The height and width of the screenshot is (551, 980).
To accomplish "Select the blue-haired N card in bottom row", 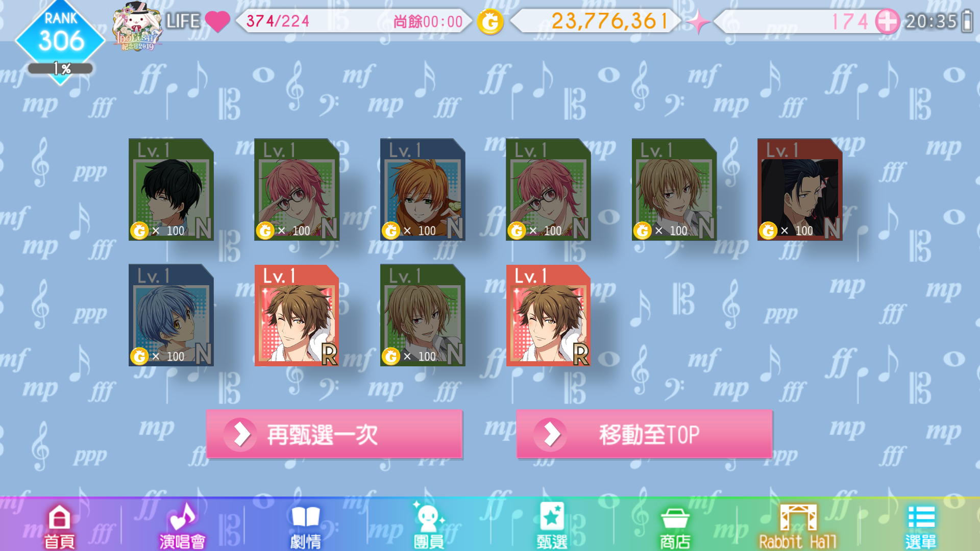I will (171, 315).
